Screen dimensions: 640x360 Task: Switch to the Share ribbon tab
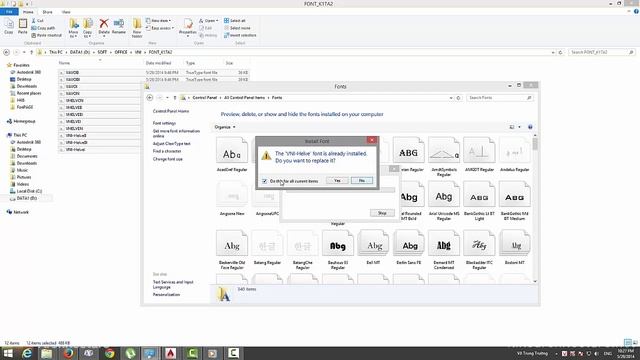(47, 12)
